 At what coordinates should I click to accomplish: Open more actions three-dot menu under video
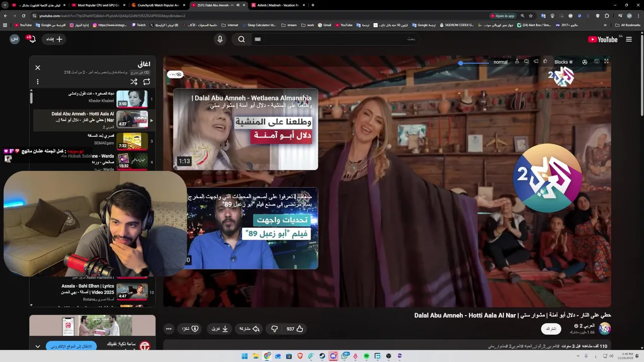(x=169, y=329)
